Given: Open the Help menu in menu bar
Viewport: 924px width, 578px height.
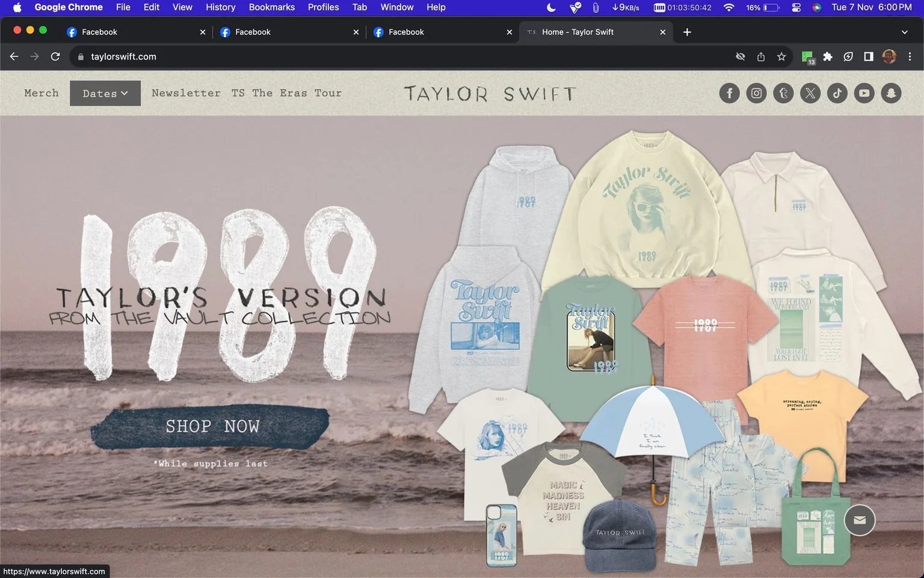Looking at the screenshot, I should tap(436, 7).
